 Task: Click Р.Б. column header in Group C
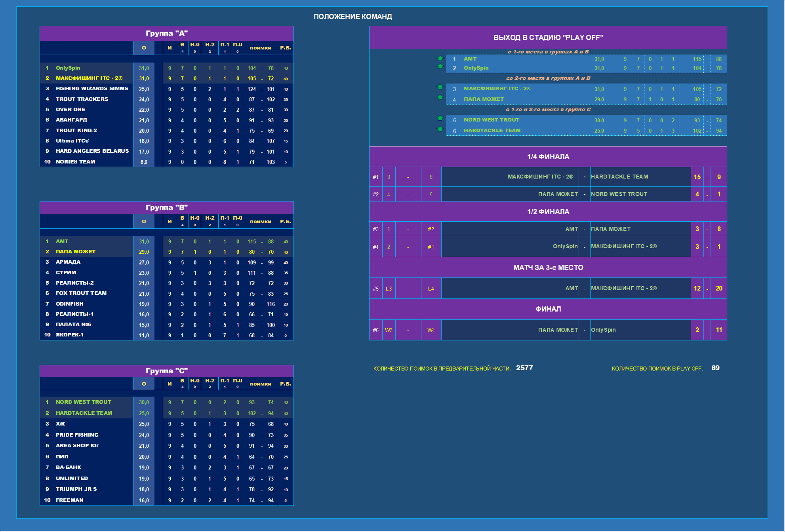click(286, 384)
